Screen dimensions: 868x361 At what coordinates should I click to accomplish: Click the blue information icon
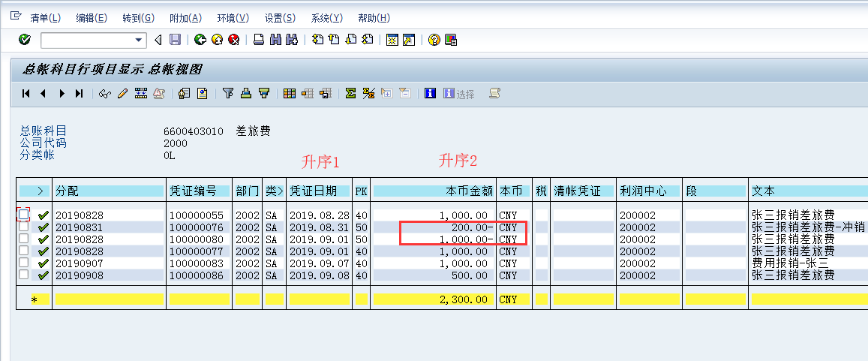click(x=430, y=94)
